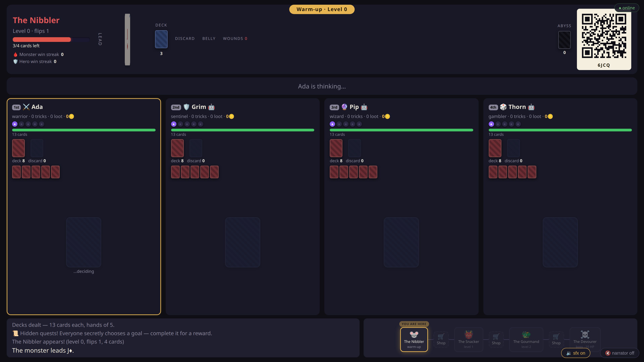This screenshot has height=362, width=644.
Task: Click Grim's red deck pile
Action: [177, 148]
